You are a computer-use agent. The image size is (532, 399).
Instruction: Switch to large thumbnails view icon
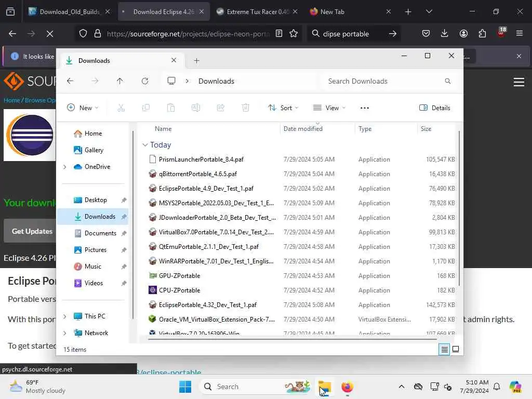456,349
